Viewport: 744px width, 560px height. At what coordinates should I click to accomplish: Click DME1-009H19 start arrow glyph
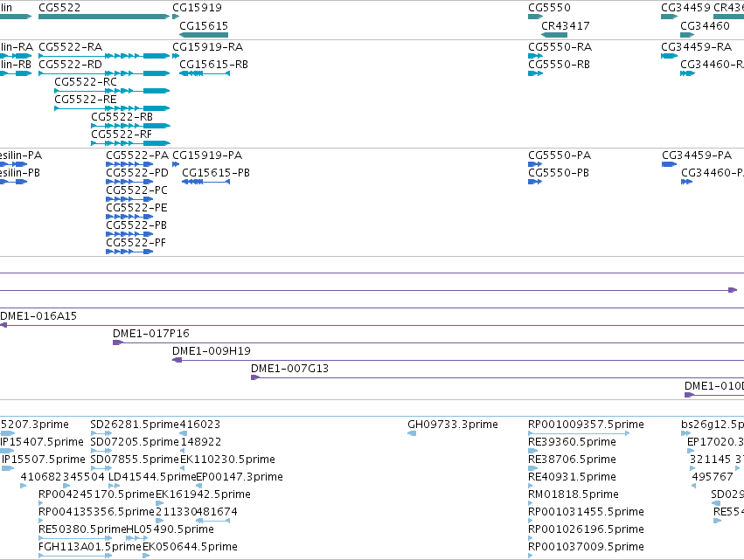pos(177,360)
